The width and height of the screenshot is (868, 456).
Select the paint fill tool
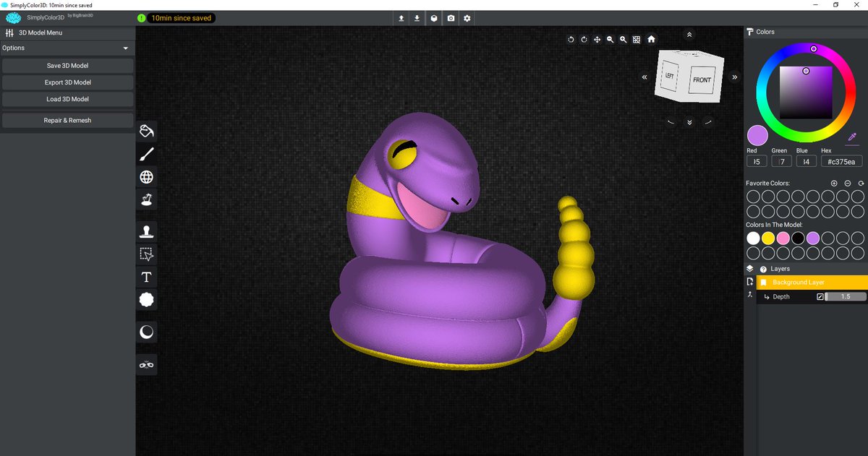pyautogui.click(x=146, y=131)
